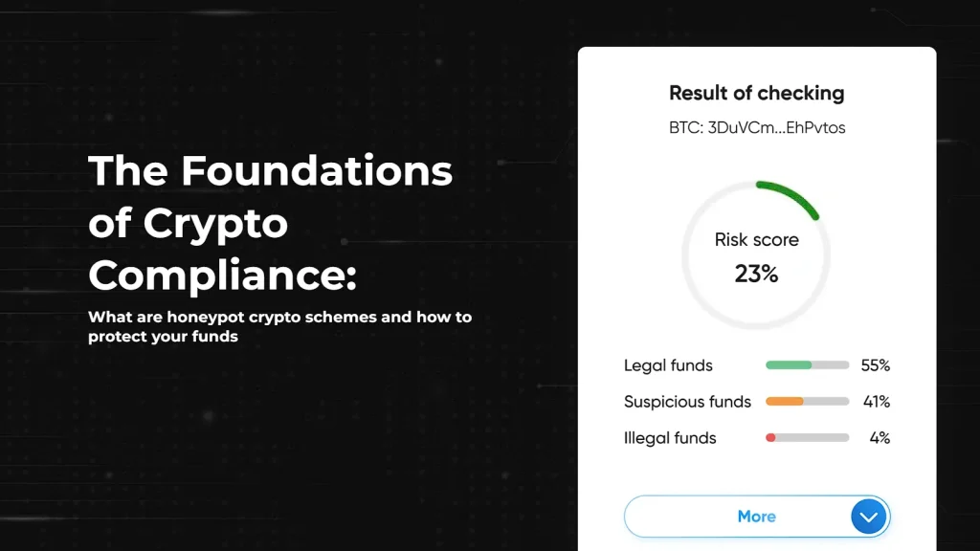Image resolution: width=980 pixels, height=551 pixels.
Task: Click the More label text
Action: (x=757, y=517)
